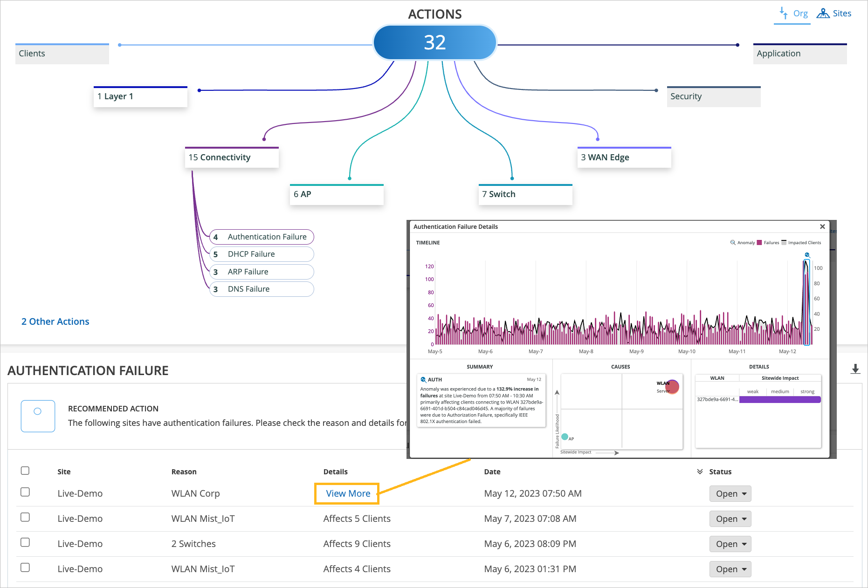Open the View More details link
This screenshot has height=588, width=868.
point(348,494)
